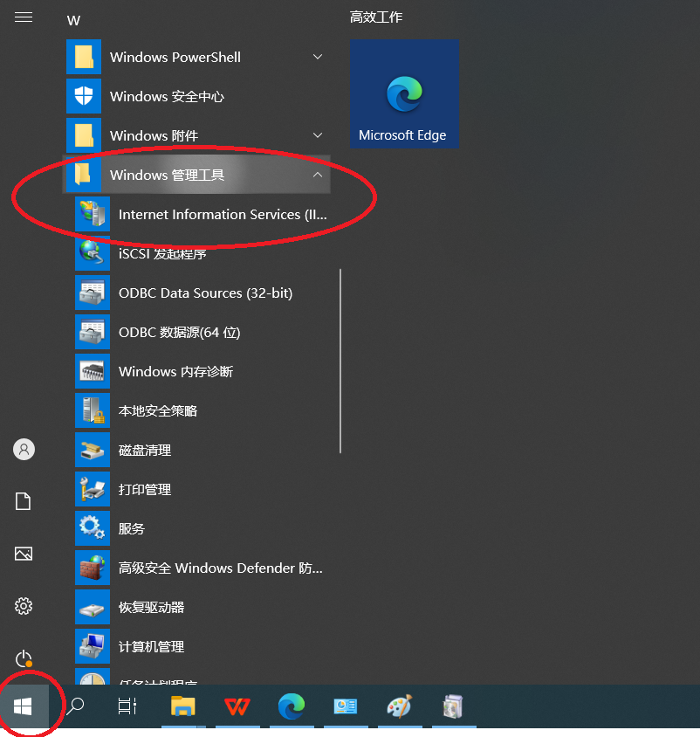Click the app list scrollbar
The height and width of the screenshot is (737, 700).
(340, 361)
